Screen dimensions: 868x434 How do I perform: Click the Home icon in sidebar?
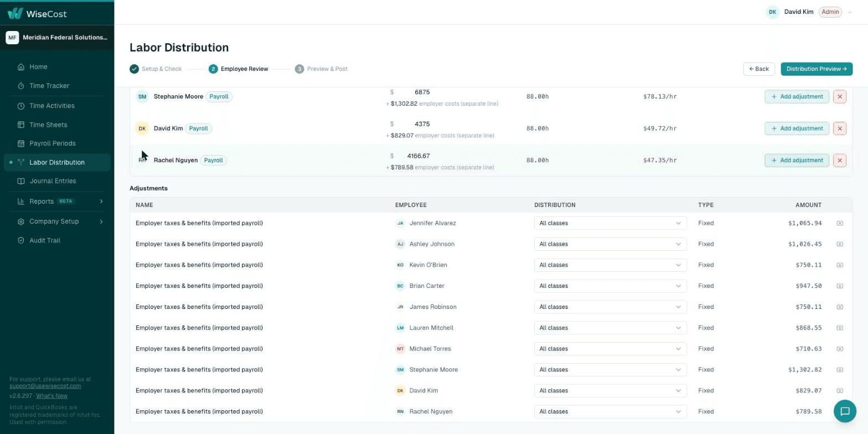tap(21, 67)
